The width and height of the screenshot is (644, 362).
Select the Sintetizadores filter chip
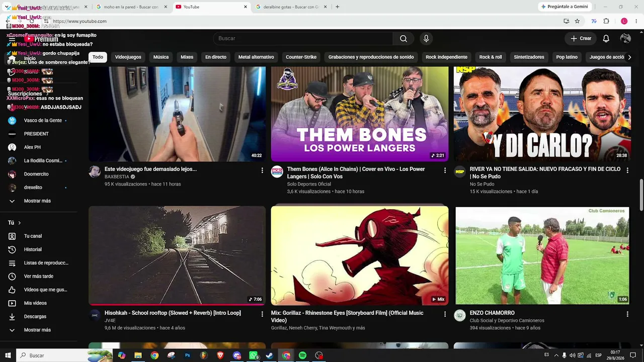coord(529,57)
